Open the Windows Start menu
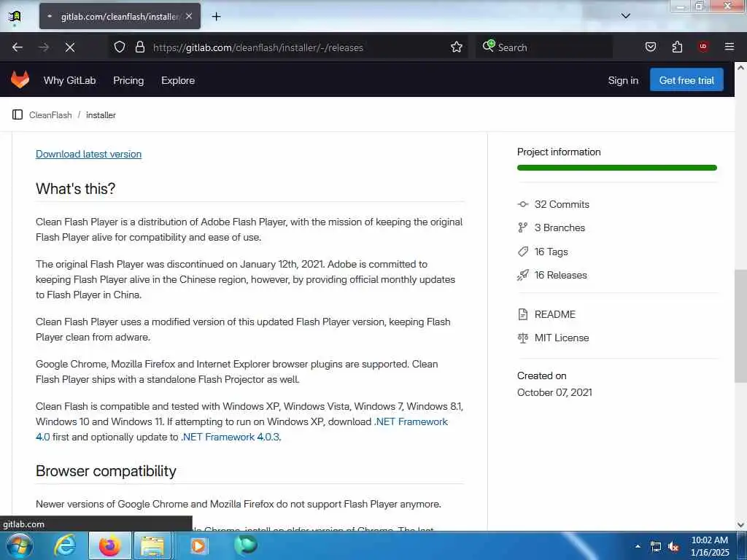This screenshot has width=747, height=560. [19, 545]
